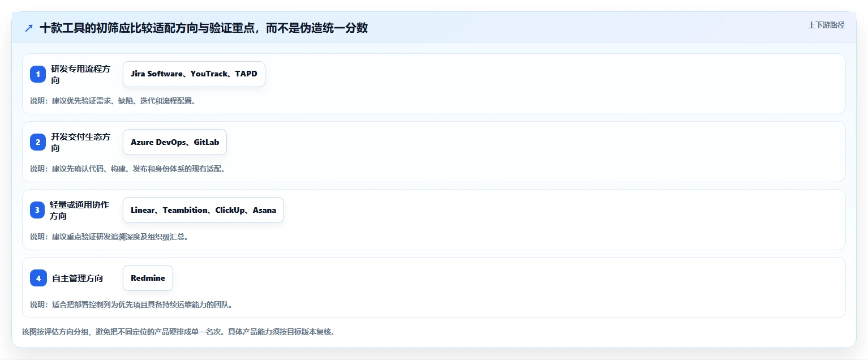
Task: Select the Jira Software、YouTrack、TAPD chip
Action: click(x=194, y=74)
